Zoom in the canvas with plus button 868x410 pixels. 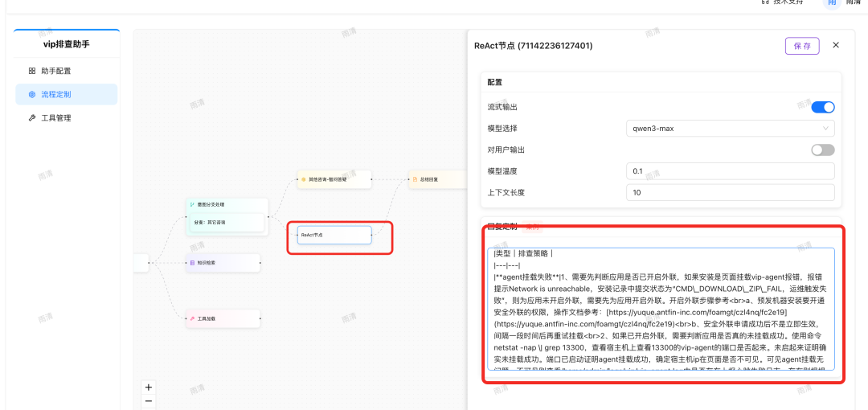[148, 387]
